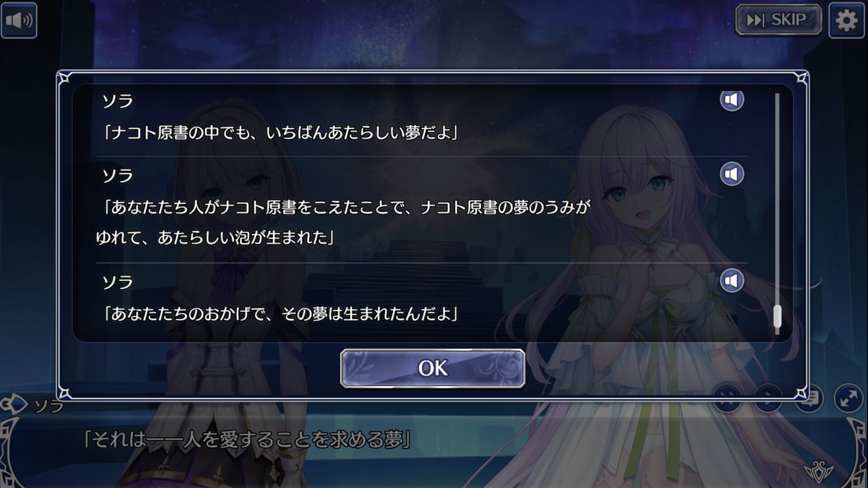Click the scrollbar track above the thumb
The height and width of the screenshot is (488, 868).
[777, 199]
